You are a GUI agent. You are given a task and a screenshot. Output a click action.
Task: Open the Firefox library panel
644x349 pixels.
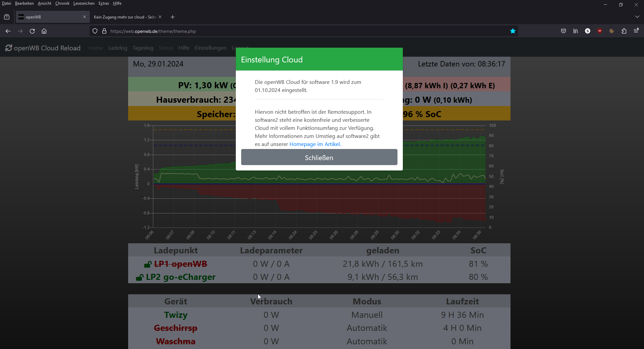[x=576, y=31]
